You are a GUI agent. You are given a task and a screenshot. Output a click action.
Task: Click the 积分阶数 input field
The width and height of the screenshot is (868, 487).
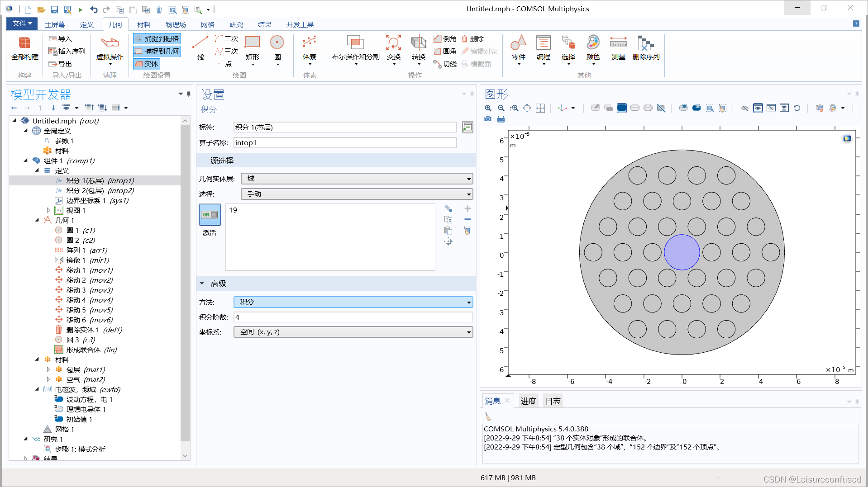pos(353,317)
